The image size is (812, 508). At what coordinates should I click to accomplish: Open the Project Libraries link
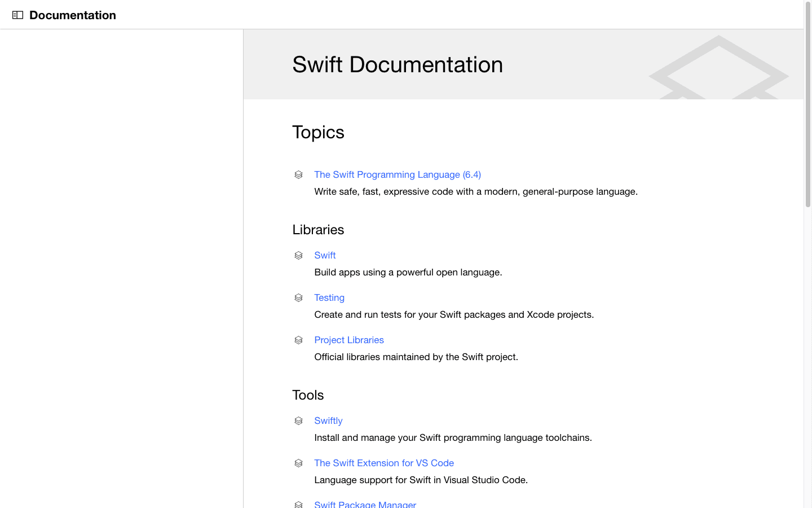[x=349, y=340]
